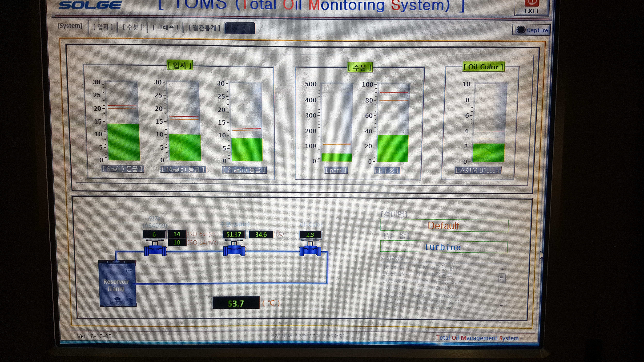Image resolution: width=644 pixels, height=362 pixels.
Task: Click the status log scroll down arrow
Action: tap(501, 306)
